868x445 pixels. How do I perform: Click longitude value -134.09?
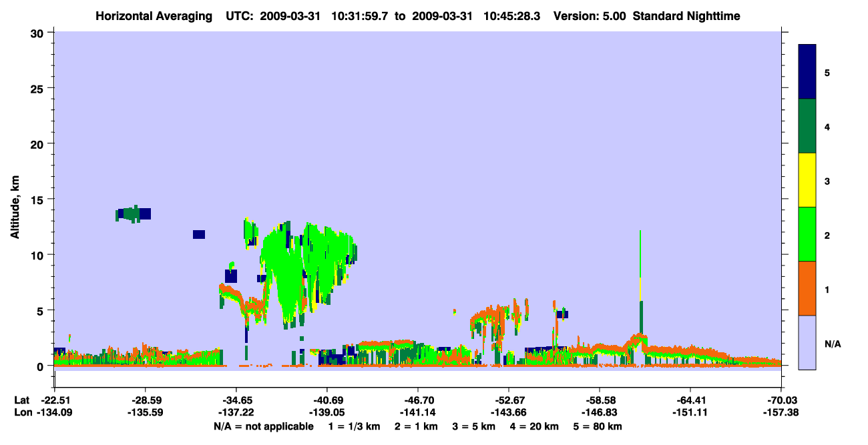point(54,412)
